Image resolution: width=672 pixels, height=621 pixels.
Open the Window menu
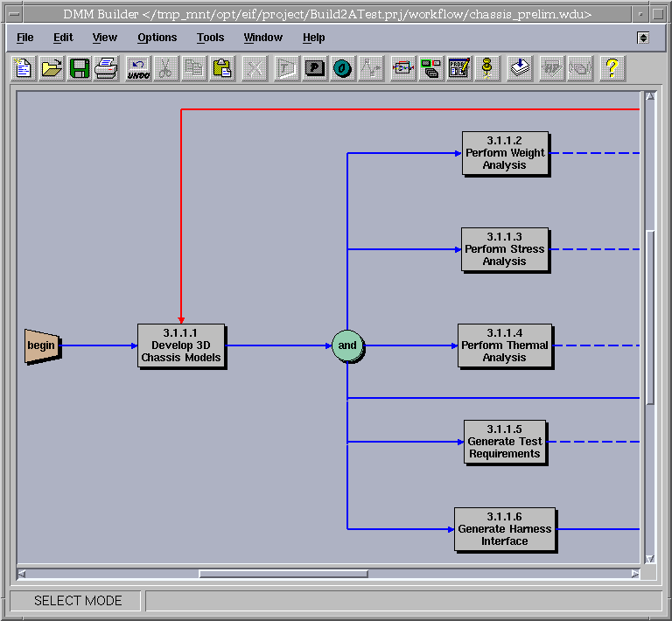click(262, 38)
